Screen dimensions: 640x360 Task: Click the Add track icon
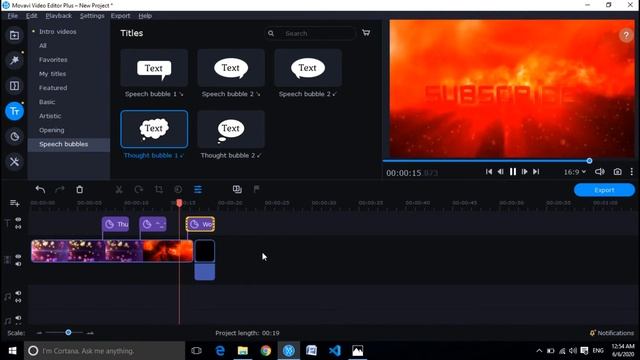pos(15,203)
